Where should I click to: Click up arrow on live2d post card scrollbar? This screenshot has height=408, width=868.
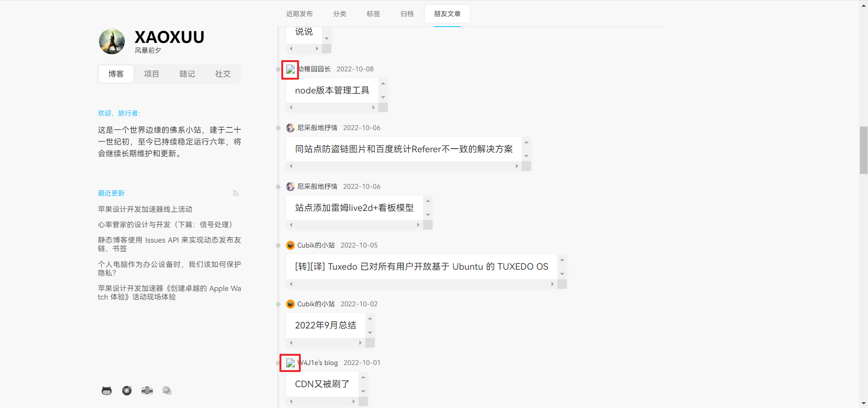428,201
